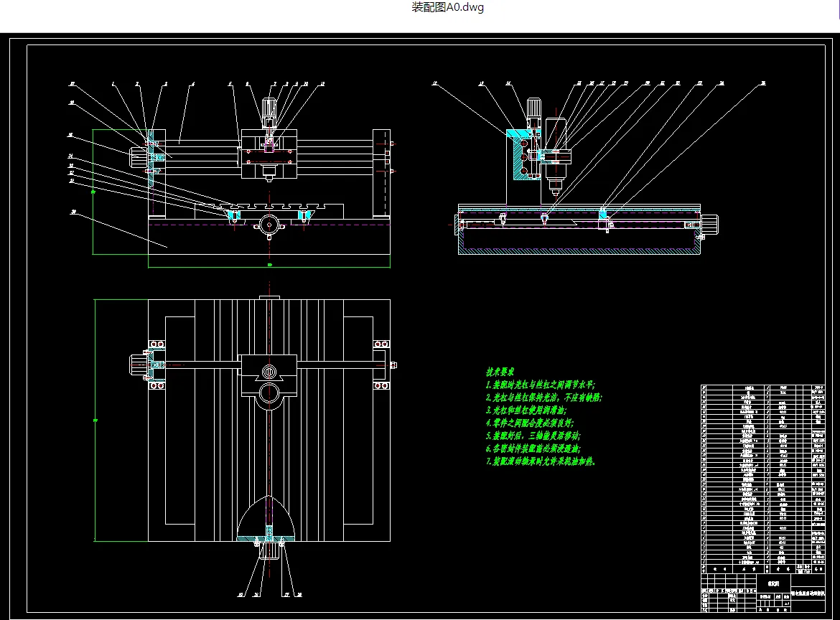Select requirement 3 about 润滑油
Image resolution: width=840 pixels, height=620 pixels.
526,410
